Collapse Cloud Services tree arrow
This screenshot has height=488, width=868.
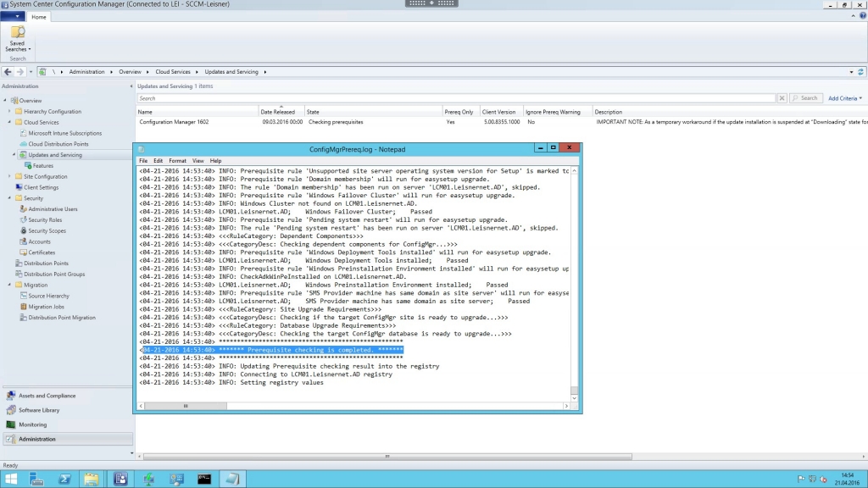point(9,122)
